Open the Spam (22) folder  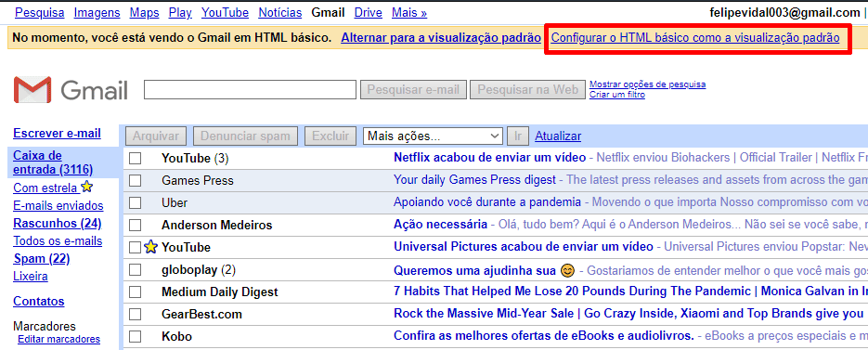tap(42, 259)
